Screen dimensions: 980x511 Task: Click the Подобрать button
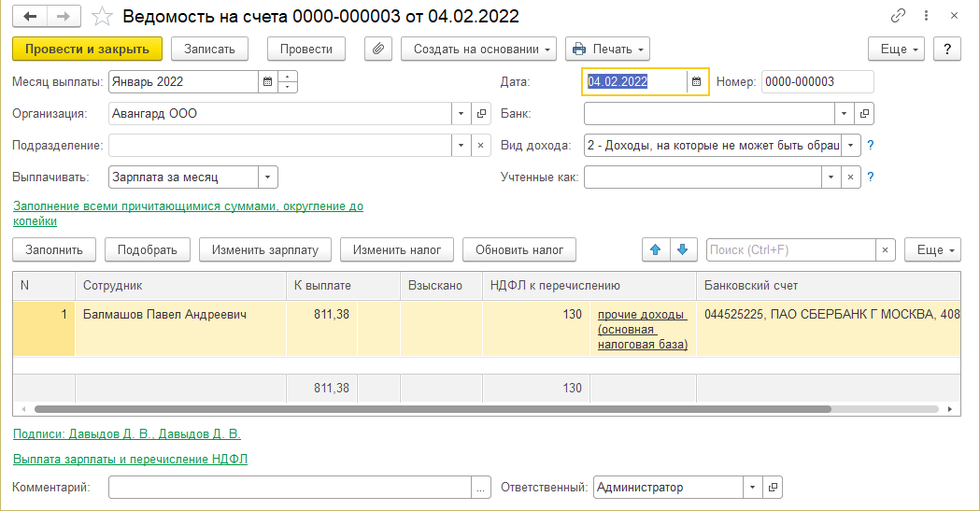click(148, 249)
